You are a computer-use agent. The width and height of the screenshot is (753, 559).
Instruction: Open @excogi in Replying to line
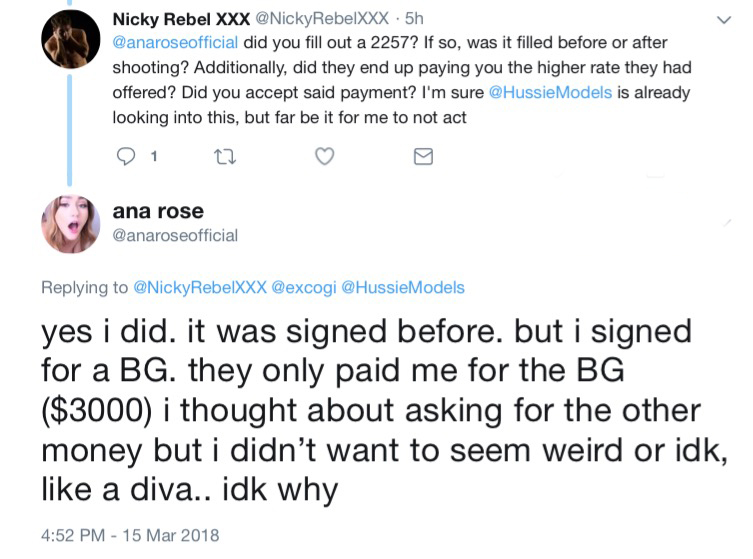(304, 287)
